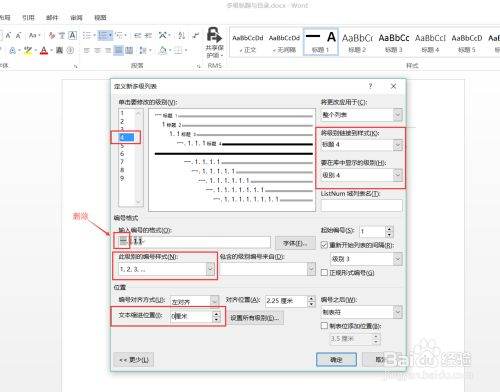Click the Decrease Indent icon

point(137,35)
